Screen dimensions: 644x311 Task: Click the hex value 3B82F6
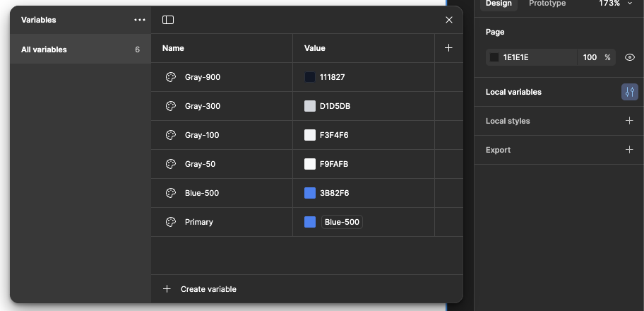(334, 193)
